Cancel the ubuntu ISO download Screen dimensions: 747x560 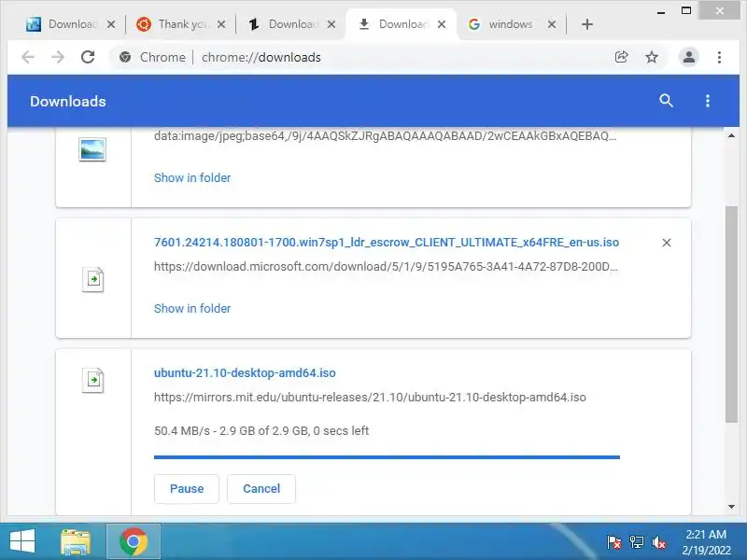pos(261,488)
